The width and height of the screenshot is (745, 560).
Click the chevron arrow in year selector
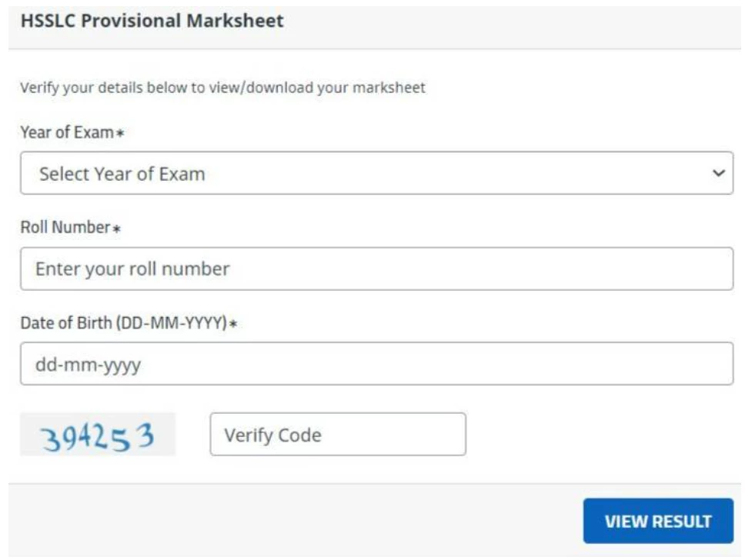[719, 173]
